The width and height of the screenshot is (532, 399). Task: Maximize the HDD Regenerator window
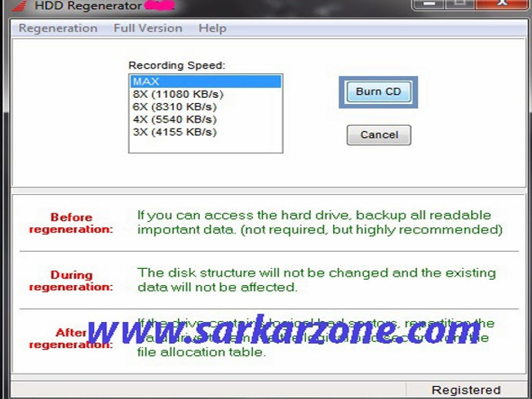(x=460, y=4)
